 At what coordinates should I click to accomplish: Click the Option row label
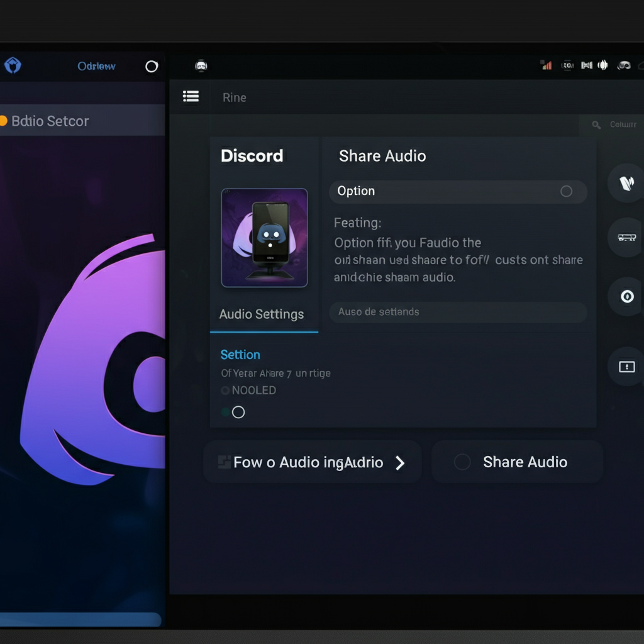(x=356, y=191)
